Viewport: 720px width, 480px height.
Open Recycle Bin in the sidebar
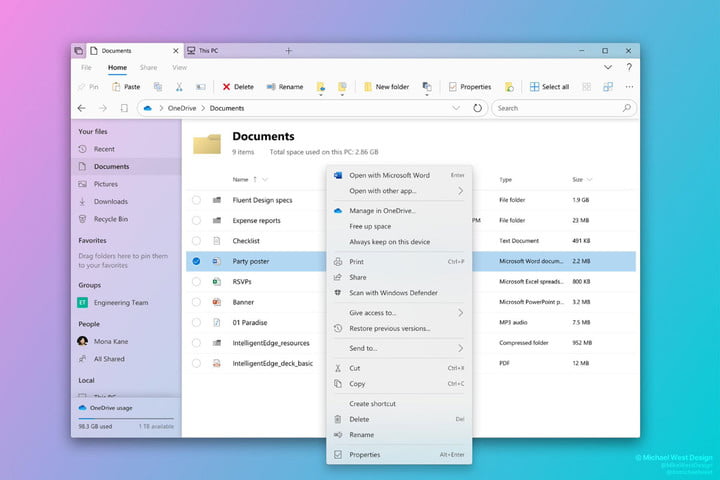pos(109,218)
